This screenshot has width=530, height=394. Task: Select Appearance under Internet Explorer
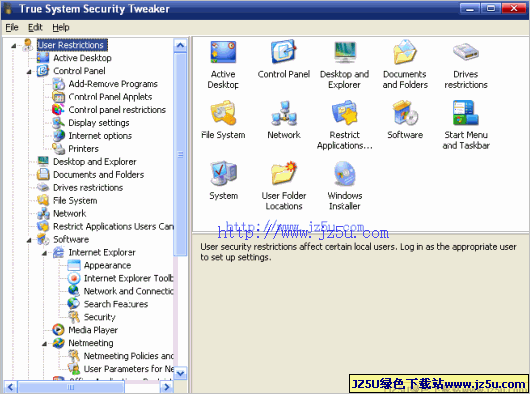[x=107, y=265]
